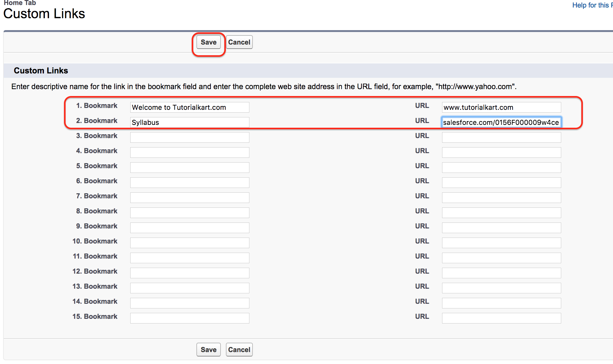Click the bottom Save button
Image resolution: width=613 pixels, height=364 pixels.
(208, 349)
